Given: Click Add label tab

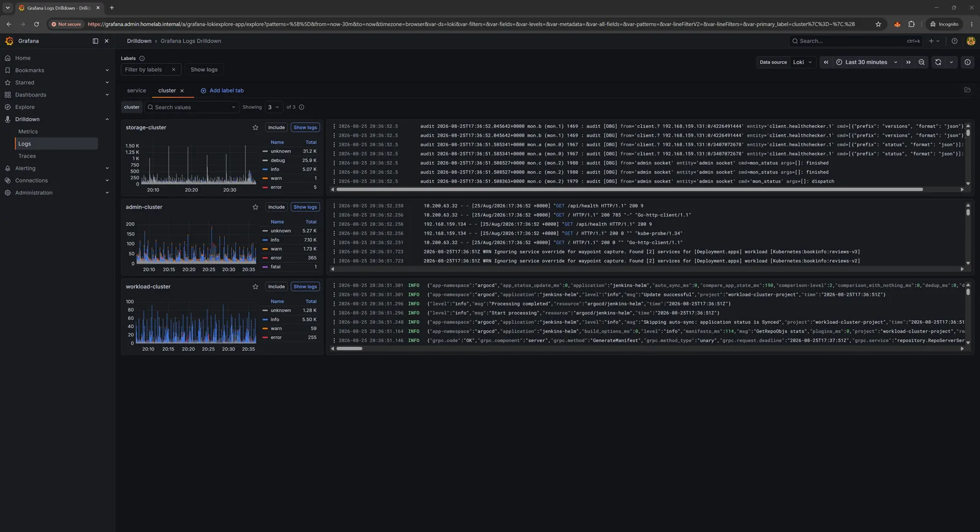Looking at the screenshot, I should tap(222, 91).
